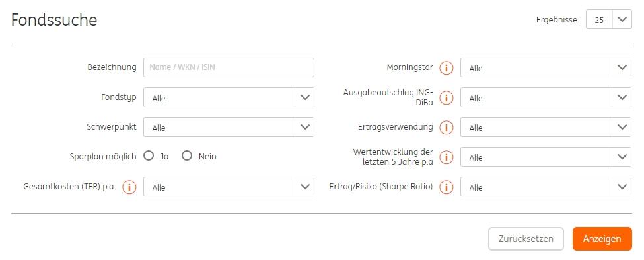This screenshot has height=260, width=644.
Task: Focus the Bezeichnung Name / WKN / ISIN field
Action: (229, 67)
